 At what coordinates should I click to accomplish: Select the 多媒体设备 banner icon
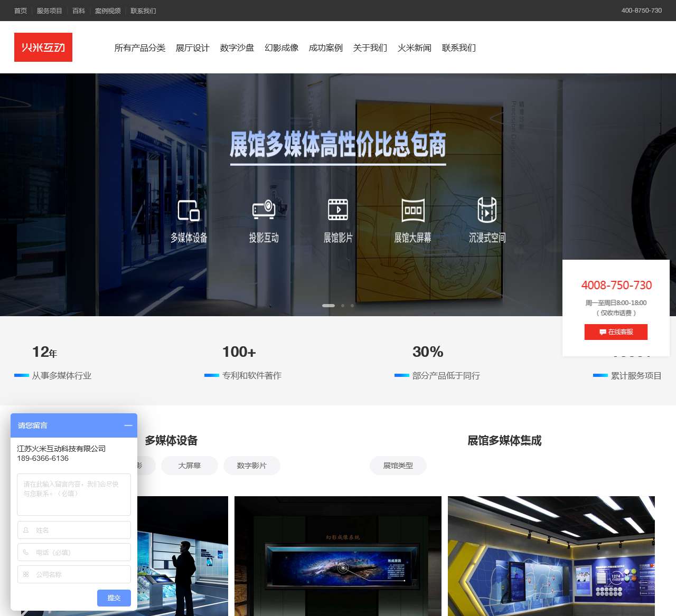click(x=189, y=210)
